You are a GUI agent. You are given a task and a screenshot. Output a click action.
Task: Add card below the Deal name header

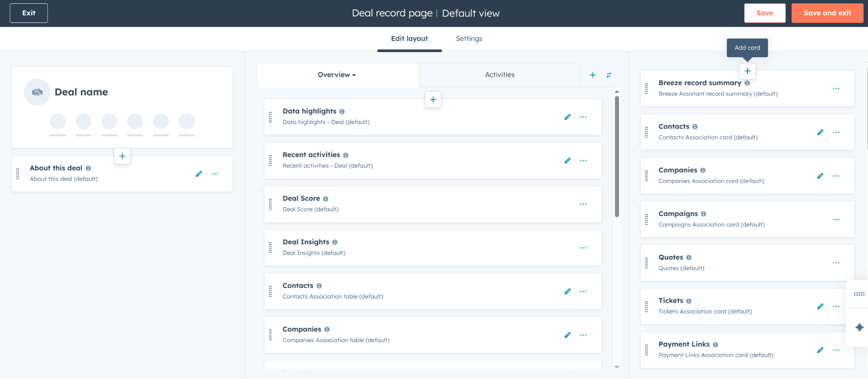point(122,156)
